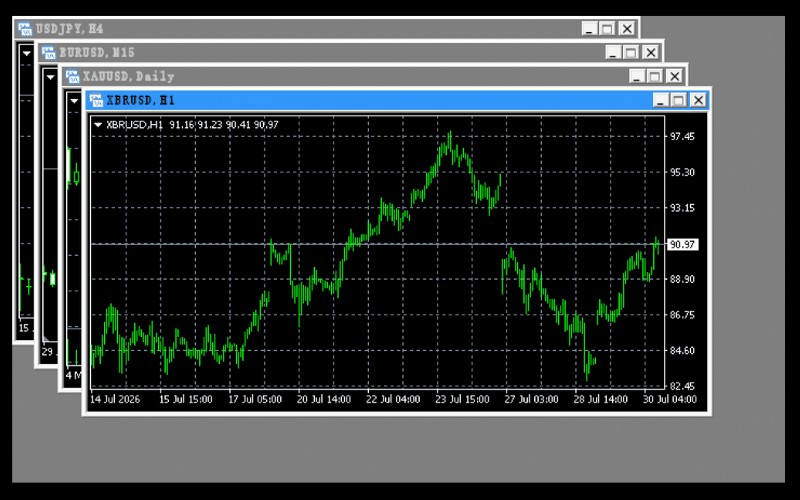Viewport: 800px width, 500px height.
Task: Click the EURUSD, M15 chart window icon
Action: click(48, 53)
